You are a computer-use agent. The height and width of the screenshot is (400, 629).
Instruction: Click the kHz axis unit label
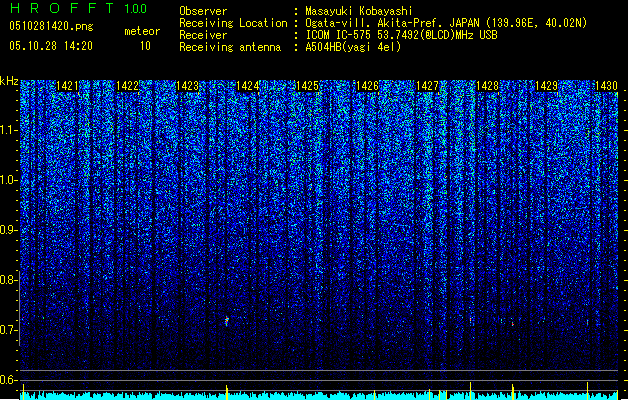pos(9,81)
